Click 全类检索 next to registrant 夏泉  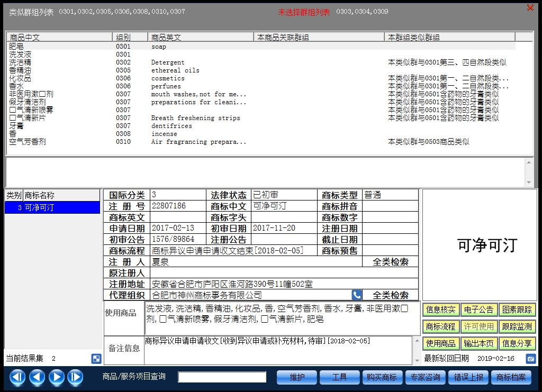[x=391, y=261]
